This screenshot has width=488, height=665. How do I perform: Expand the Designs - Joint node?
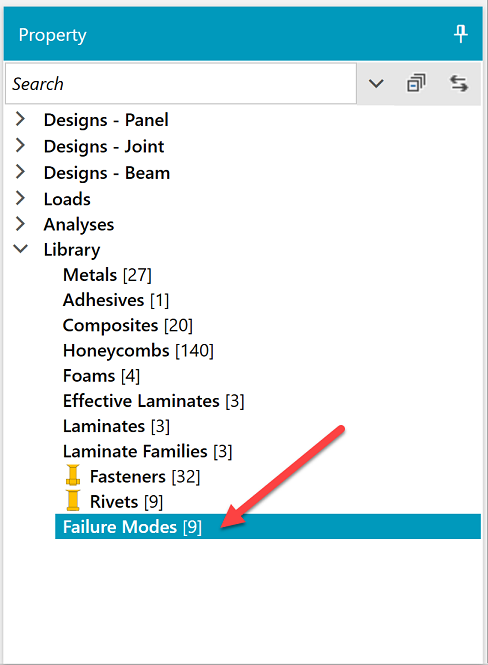coord(20,145)
